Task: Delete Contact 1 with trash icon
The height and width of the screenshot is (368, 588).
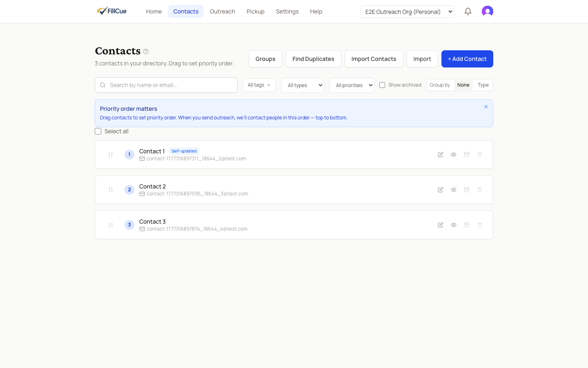Action: click(x=480, y=155)
